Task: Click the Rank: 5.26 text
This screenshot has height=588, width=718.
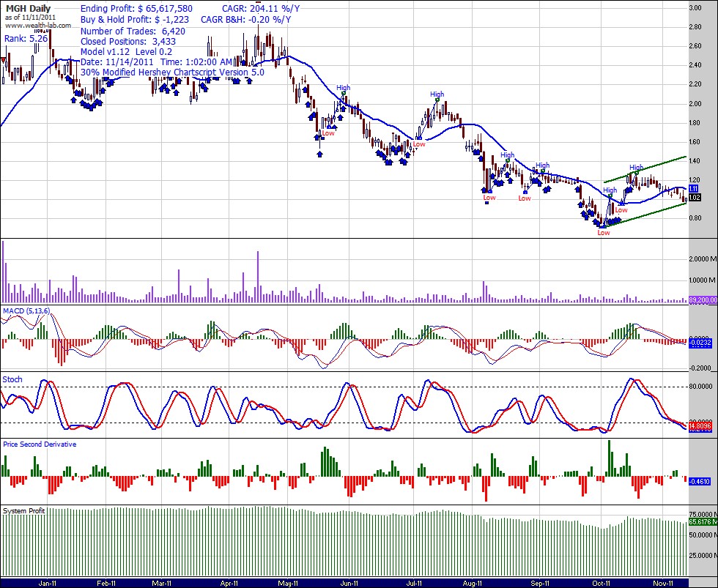Action: (23, 39)
